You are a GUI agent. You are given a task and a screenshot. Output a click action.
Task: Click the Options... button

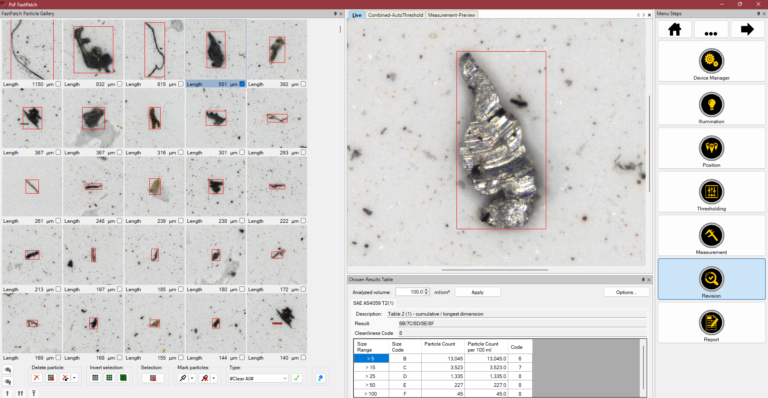click(626, 292)
